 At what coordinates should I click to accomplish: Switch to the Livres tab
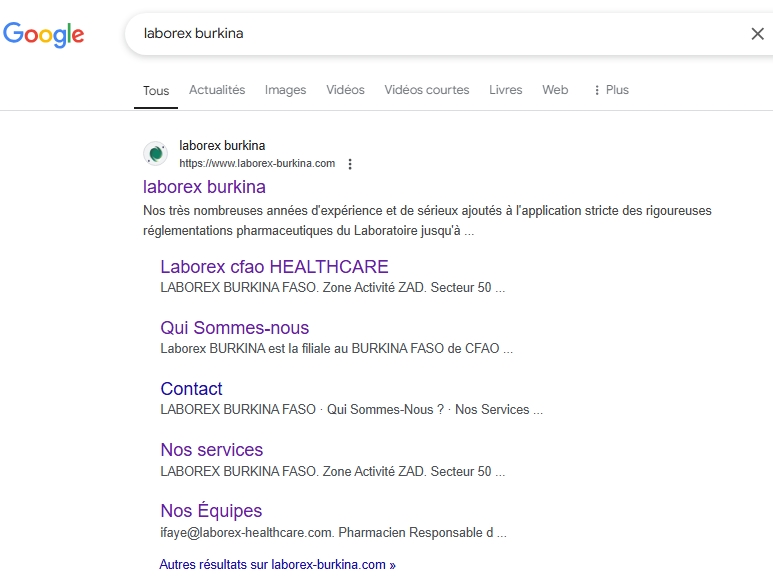point(506,90)
